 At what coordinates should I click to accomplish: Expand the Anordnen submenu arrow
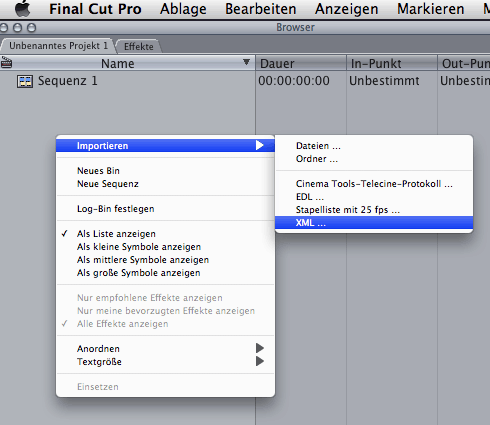(260, 348)
